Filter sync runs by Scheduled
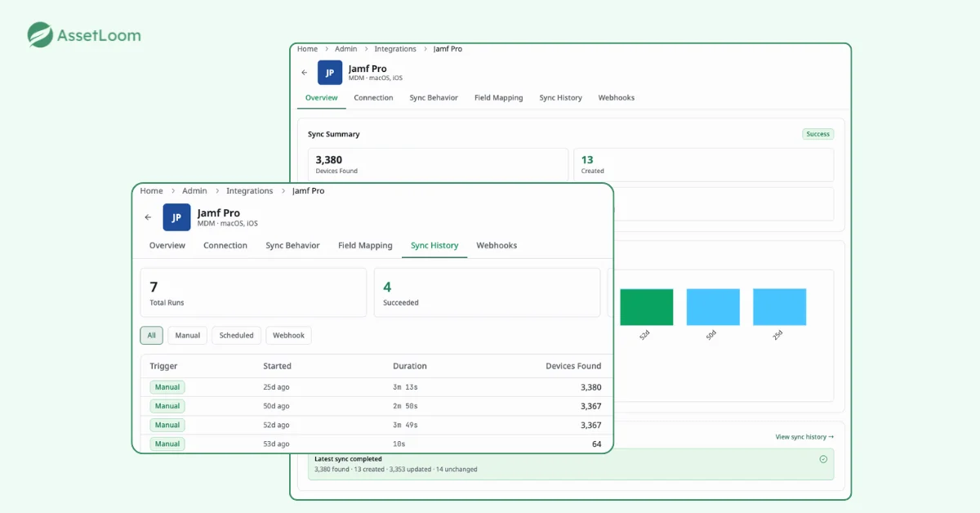This screenshot has width=980, height=513. (x=237, y=335)
